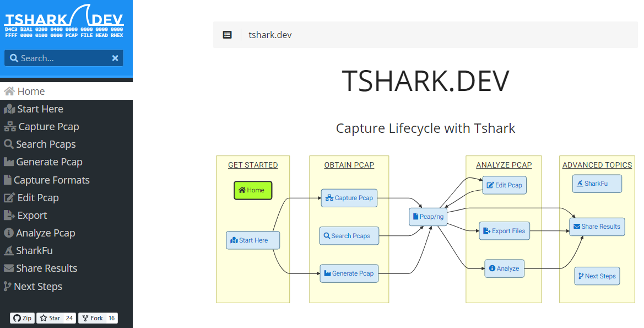
Task: View the star count 24
Action: click(x=69, y=318)
